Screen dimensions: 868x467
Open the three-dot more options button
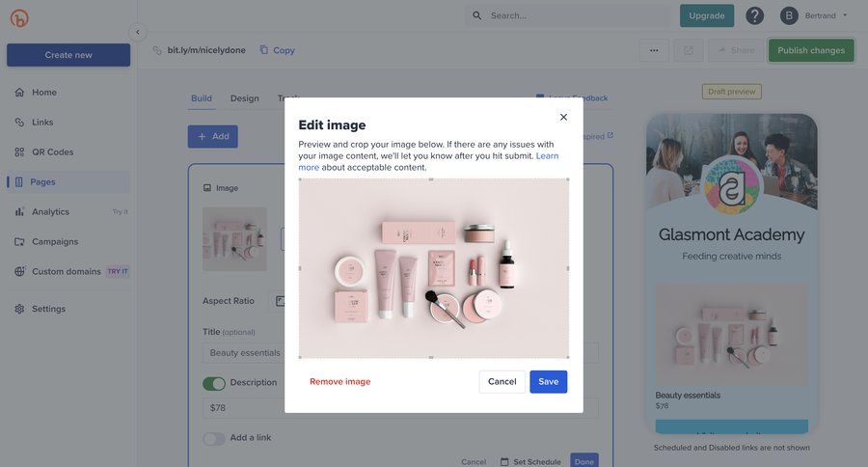click(x=654, y=50)
